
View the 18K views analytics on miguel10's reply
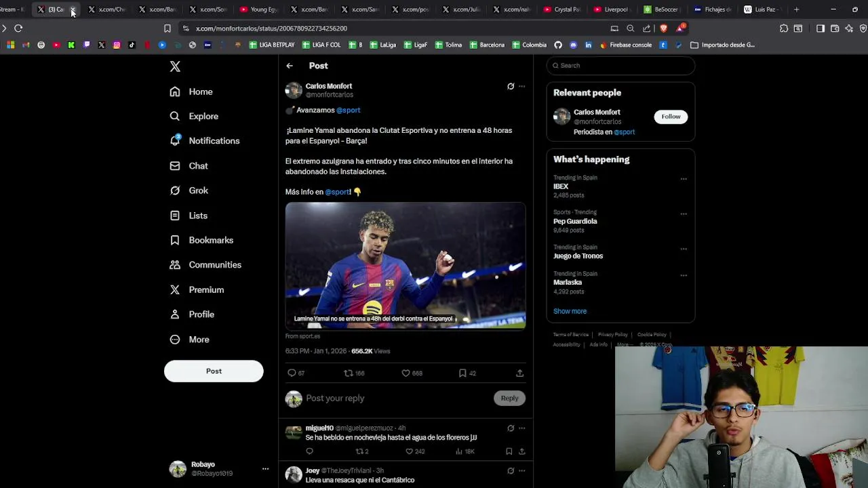coord(465,451)
